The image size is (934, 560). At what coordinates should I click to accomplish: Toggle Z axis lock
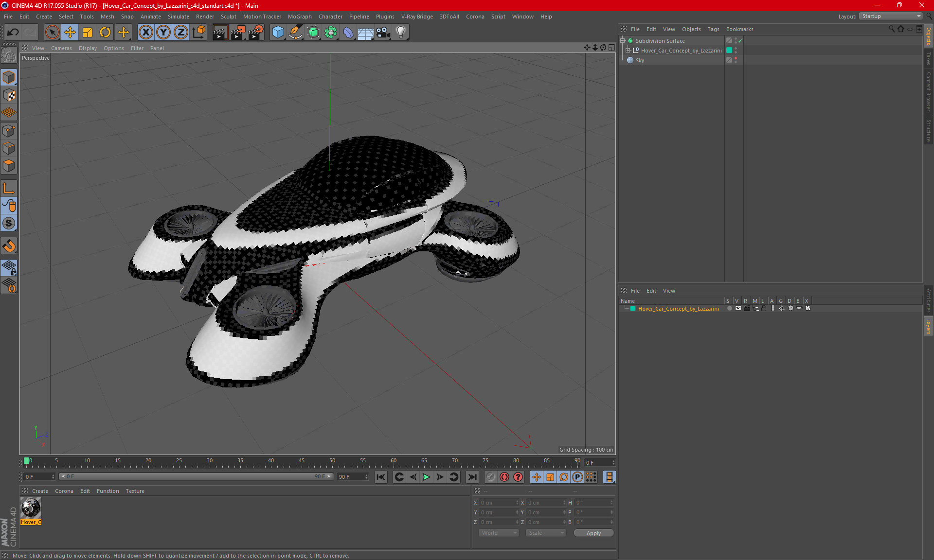[x=181, y=32]
